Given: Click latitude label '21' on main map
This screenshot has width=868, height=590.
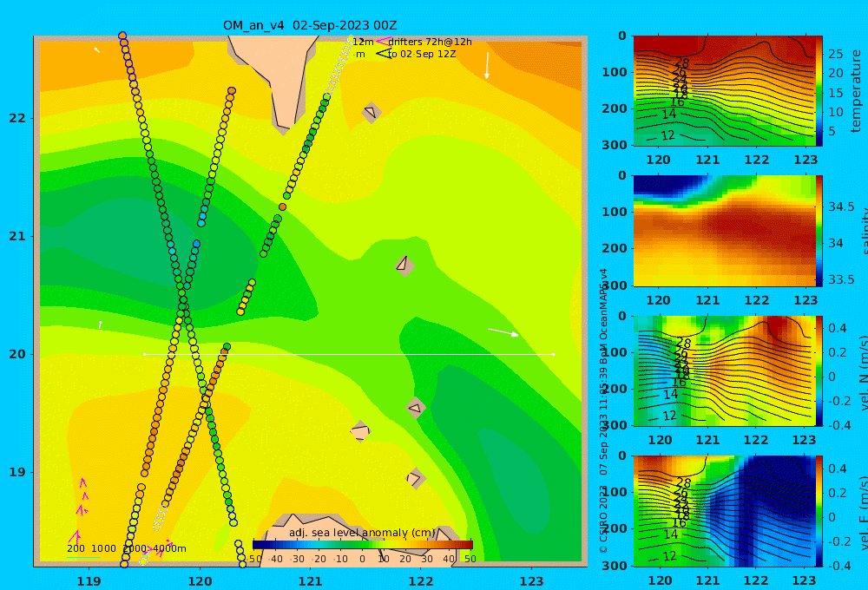Looking at the screenshot, I should (x=17, y=236).
